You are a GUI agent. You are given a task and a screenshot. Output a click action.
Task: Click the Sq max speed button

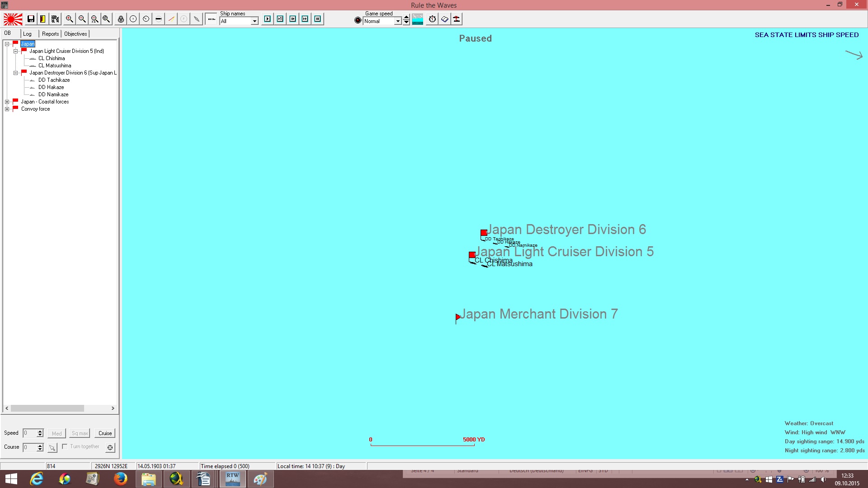click(x=80, y=433)
